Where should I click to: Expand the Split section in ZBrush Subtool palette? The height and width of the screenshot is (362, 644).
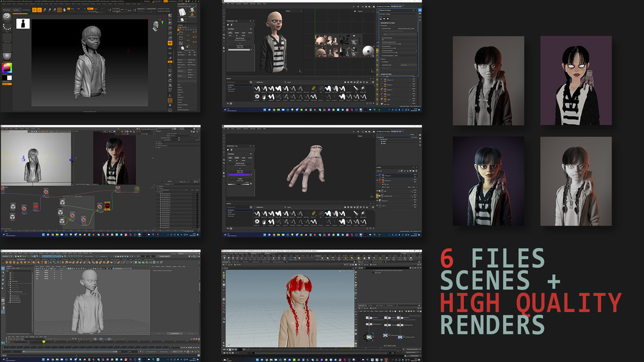pos(179,85)
